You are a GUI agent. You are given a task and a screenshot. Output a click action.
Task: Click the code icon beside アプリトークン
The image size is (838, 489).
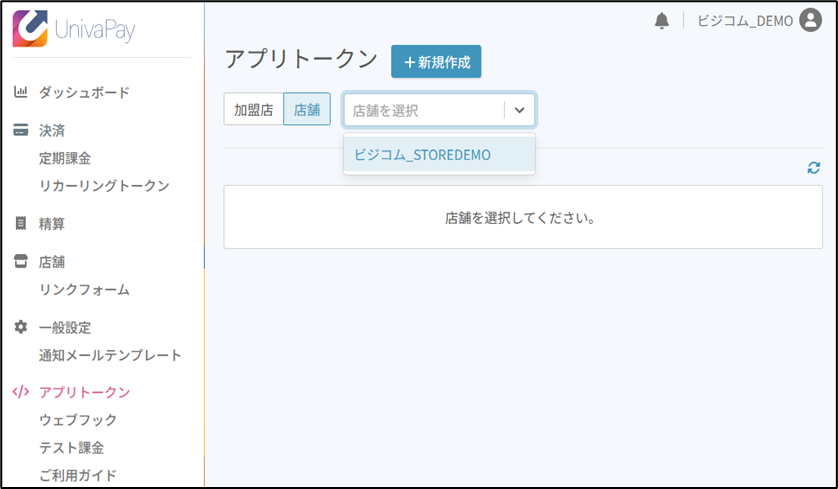pyautogui.click(x=20, y=392)
